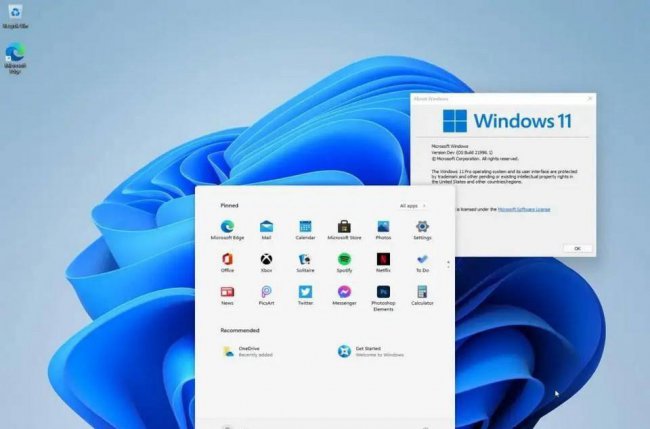Click OK in About Windows dialog

(577, 248)
